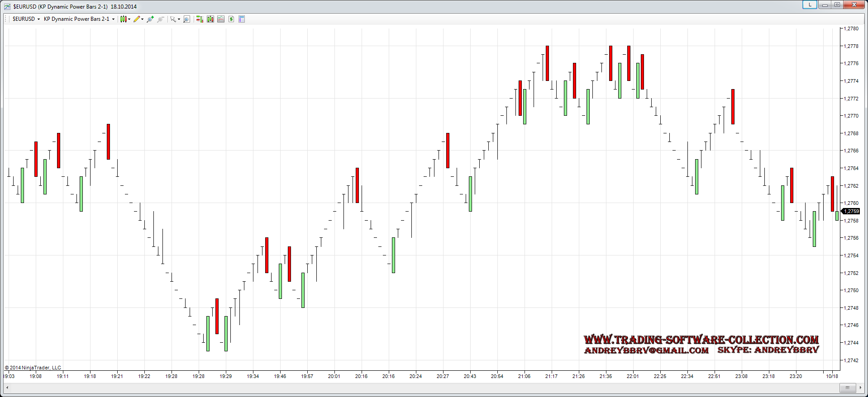Open the zoom frame magnifier tool
The width and height of the screenshot is (868, 397).
186,19
